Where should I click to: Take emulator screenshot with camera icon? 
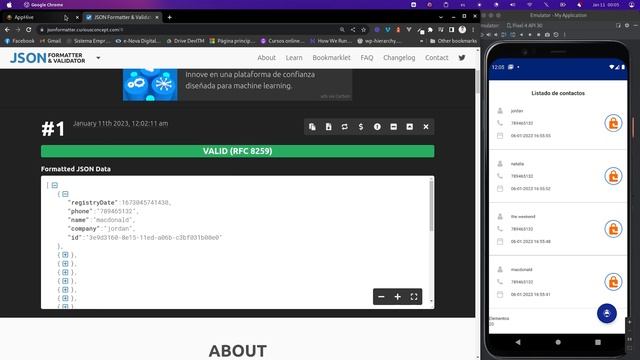[x=547, y=35]
